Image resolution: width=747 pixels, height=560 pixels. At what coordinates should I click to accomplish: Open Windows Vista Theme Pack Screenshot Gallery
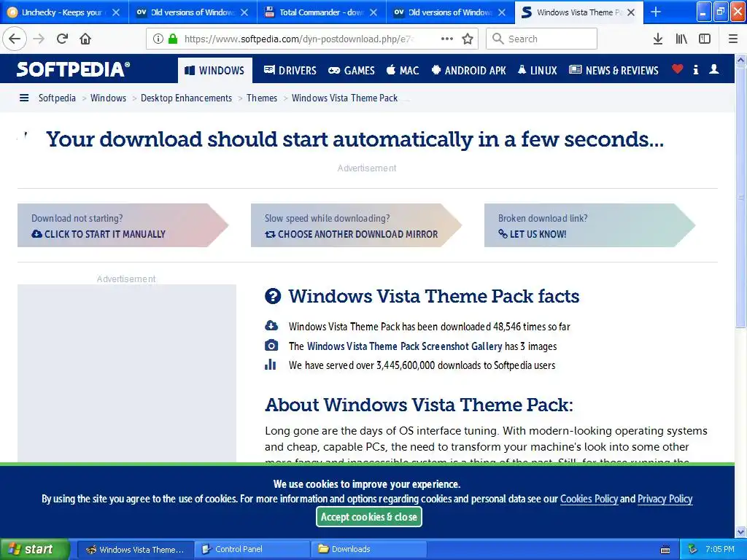(404, 346)
